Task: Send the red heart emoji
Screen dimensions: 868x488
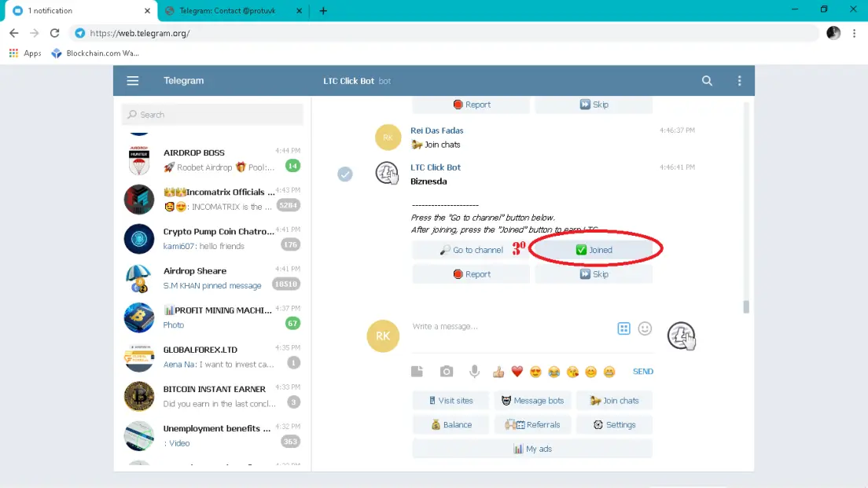Action: click(517, 372)
